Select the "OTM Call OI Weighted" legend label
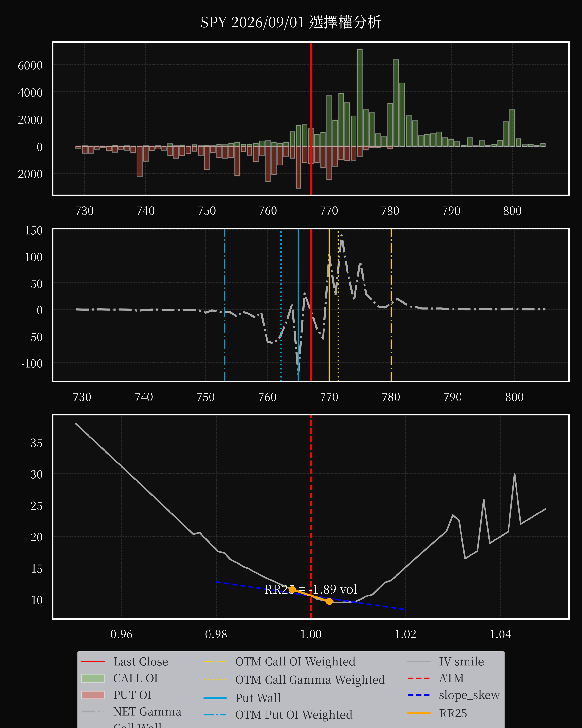The width and height of the screenshot is (582, 728). 295,662
